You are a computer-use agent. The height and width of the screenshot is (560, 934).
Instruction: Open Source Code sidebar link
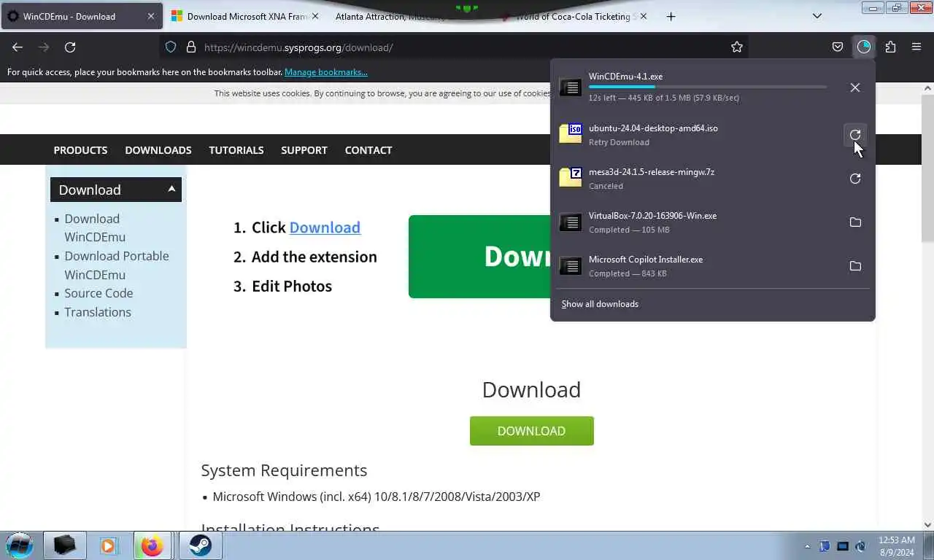(x=99, y=293)
